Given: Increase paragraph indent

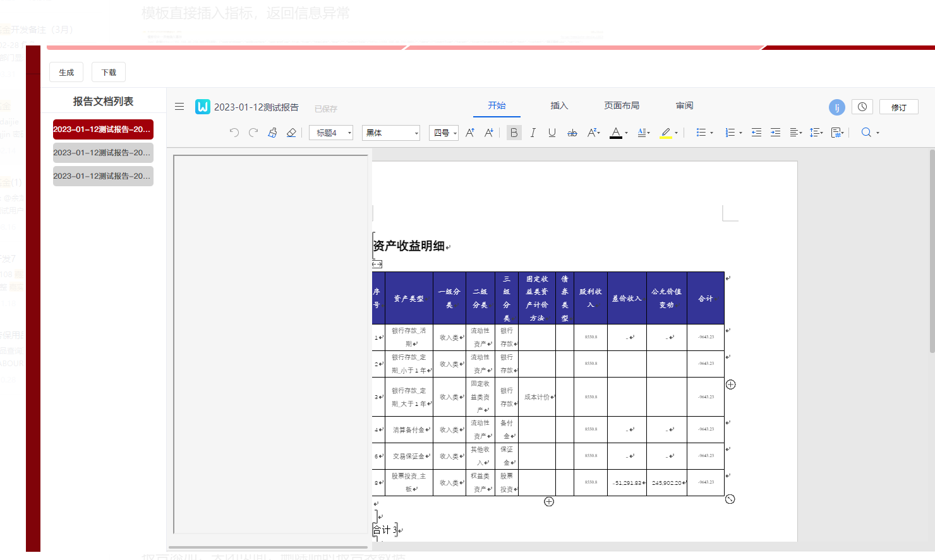Looking at the screenshot, I should coord(775,133).
